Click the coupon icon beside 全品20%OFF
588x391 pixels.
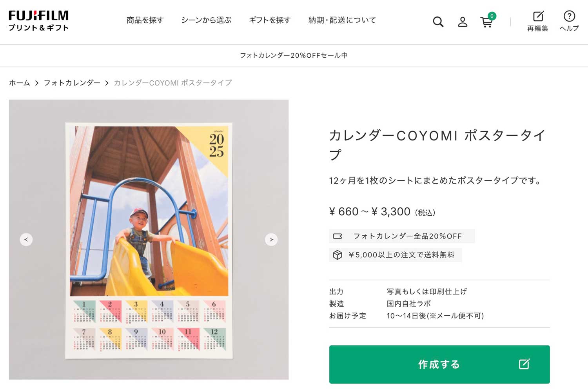pos(338,236)
